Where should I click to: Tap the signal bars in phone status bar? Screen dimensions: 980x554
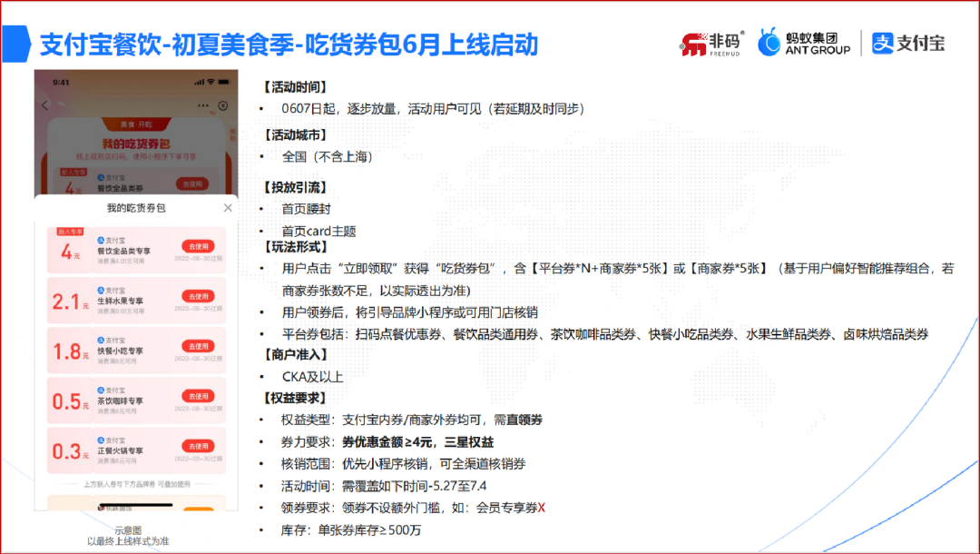click(199, 82)
